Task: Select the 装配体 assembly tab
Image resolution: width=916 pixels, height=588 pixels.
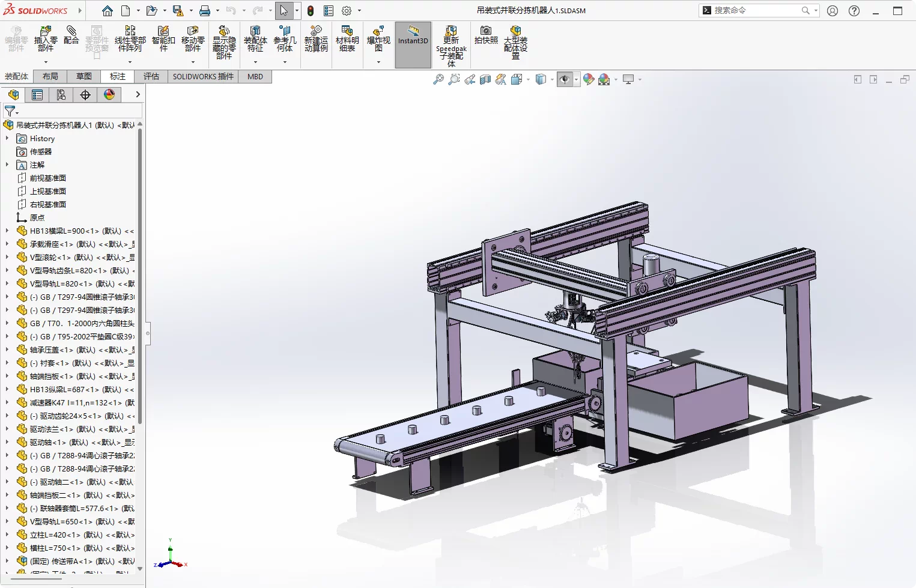Action: 17,76
